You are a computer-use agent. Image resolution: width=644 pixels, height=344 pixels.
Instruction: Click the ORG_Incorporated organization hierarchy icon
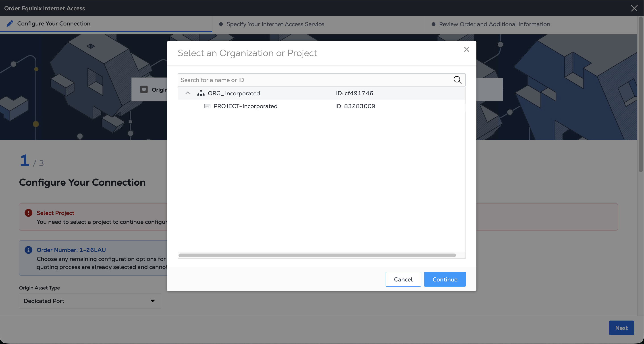(201, 93)
